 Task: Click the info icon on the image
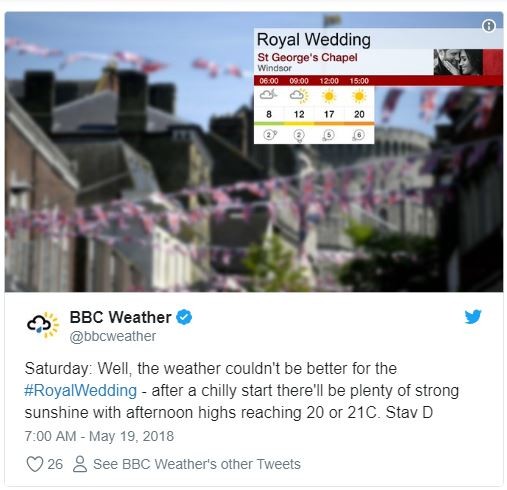coord(488,26)
